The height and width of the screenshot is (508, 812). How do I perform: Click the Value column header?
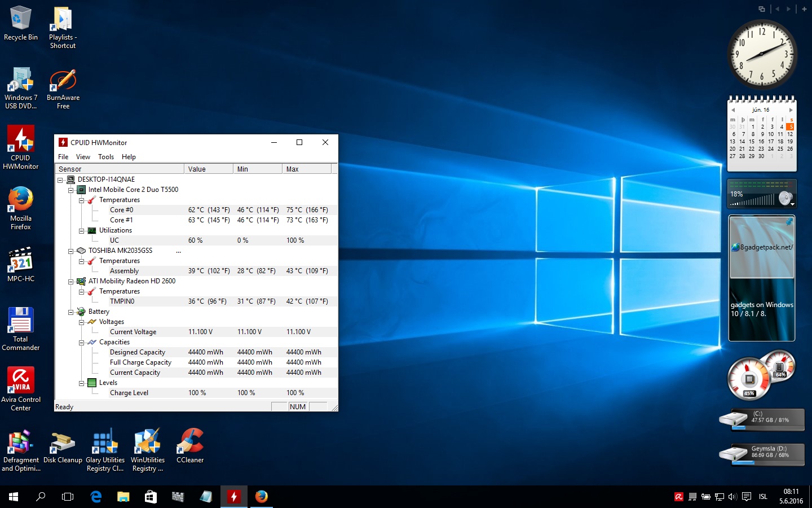[x=209, y=169]
